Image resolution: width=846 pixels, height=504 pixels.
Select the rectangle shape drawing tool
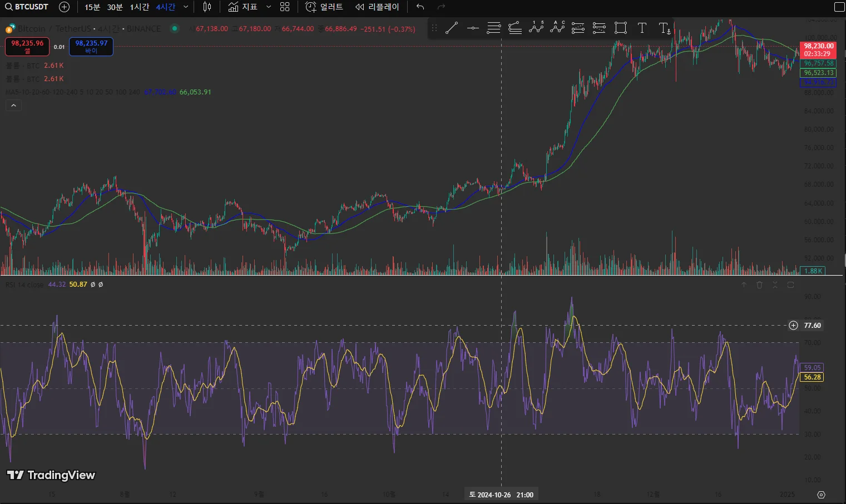pos(621,28)
